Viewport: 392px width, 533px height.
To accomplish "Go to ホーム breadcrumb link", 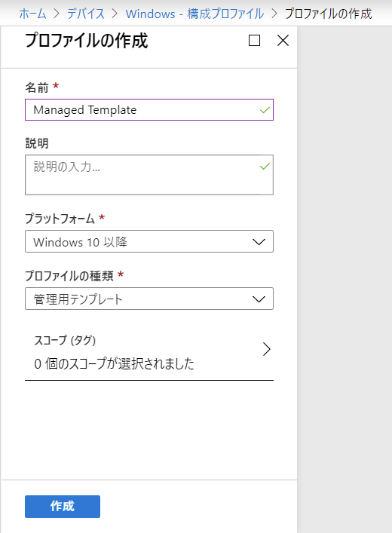I will coord(32,14).
